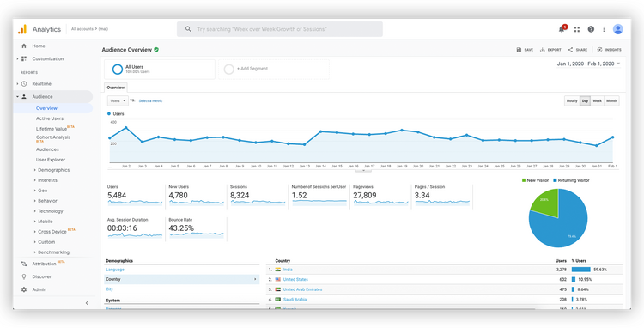Viewport: 644px width, 328px height.
Task: Open the Users metric dropdown
Action: [x=118, y=100]
